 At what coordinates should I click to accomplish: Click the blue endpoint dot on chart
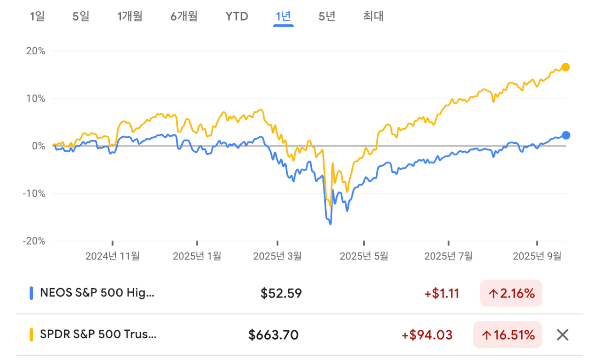566,135
